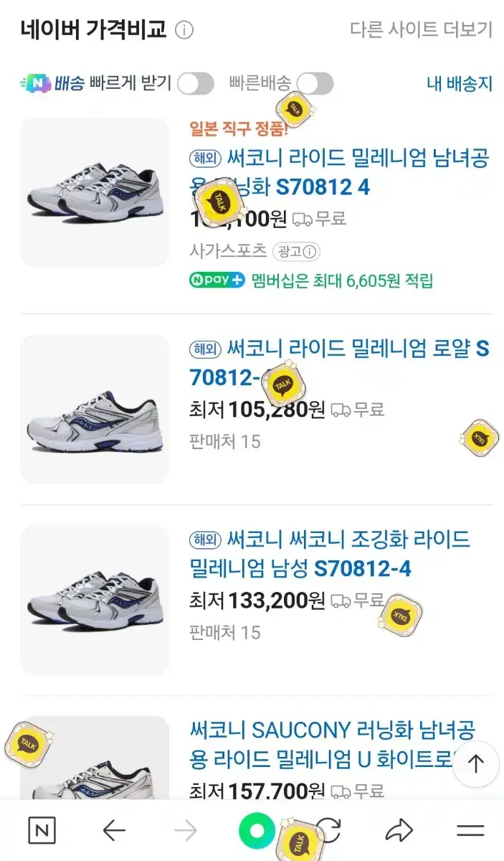Open the hamburger menu icon
Screen dimensions: 504x861
(470, 832)
